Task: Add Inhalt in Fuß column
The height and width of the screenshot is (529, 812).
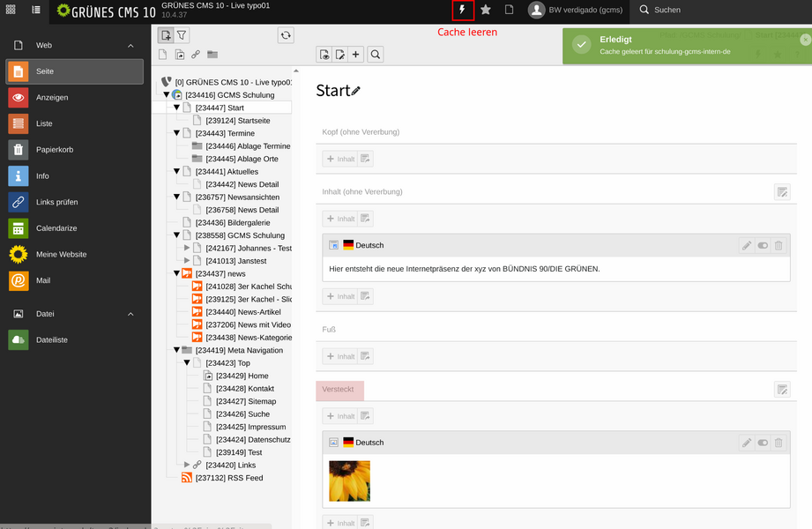Action: tap(340, 356)
